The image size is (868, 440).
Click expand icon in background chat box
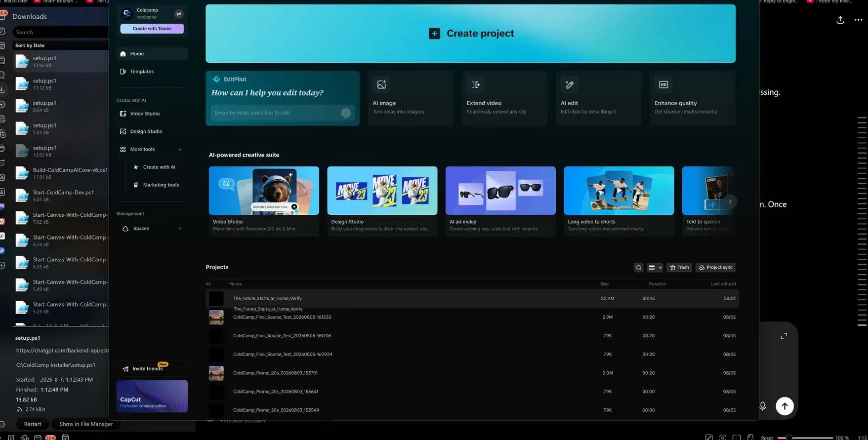784,336
